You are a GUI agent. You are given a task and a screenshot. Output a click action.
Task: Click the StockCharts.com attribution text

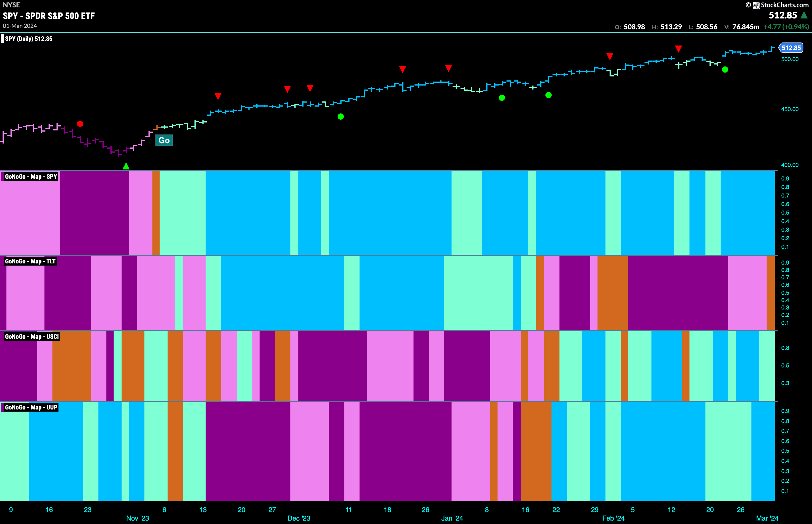784,5
